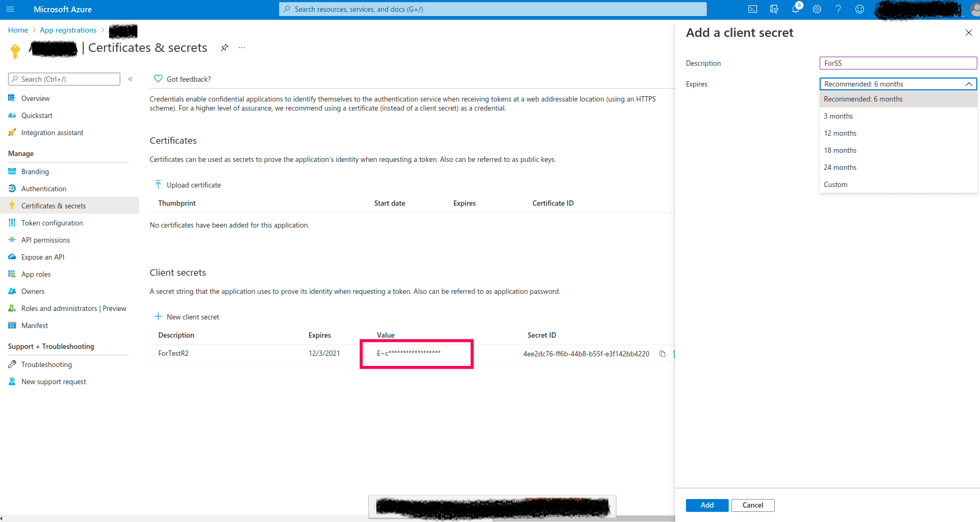Click the Overview icon in the sidebar
980x522 pixels.
(12, 98)
